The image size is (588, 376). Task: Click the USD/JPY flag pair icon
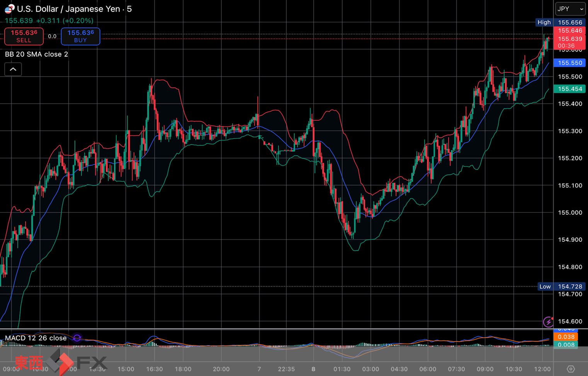[x=9, y=9]
